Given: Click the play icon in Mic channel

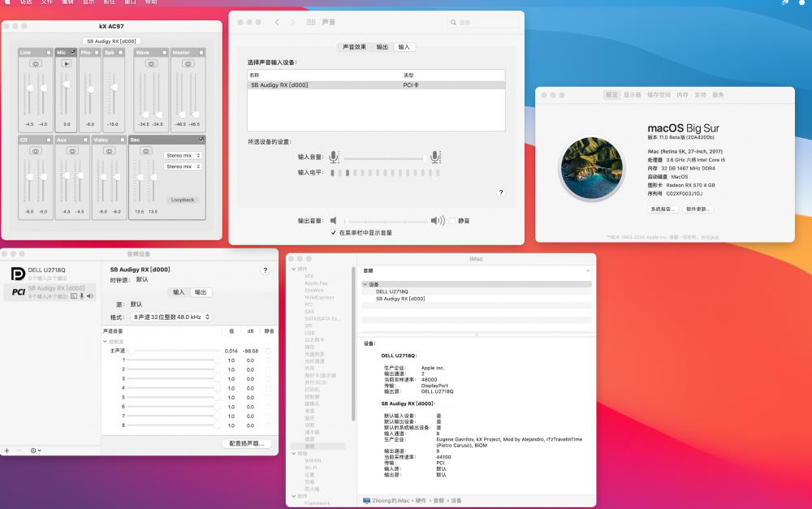Looking at the screenshot, I should coord(67,63).
